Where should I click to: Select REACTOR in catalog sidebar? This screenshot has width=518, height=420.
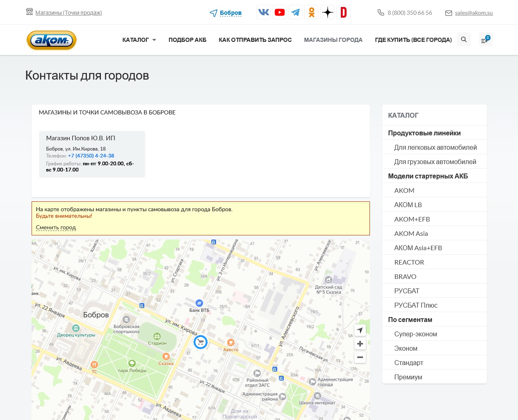click(409, 262)
